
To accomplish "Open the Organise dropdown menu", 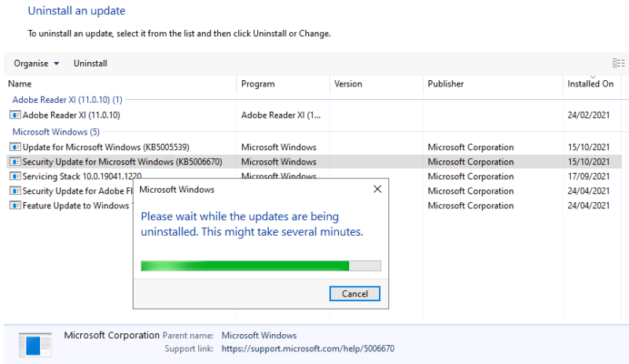I will coord(36,64).
